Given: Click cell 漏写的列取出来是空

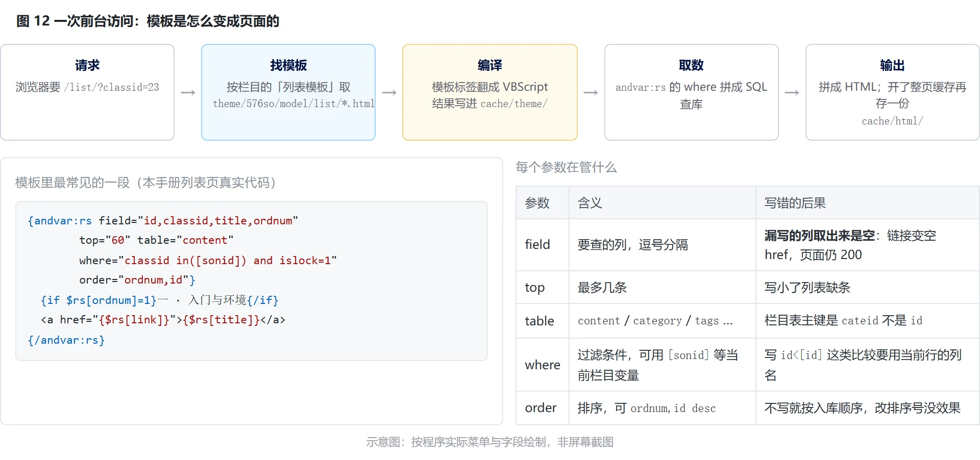Looking at the screenshot, I should [868, 245].
